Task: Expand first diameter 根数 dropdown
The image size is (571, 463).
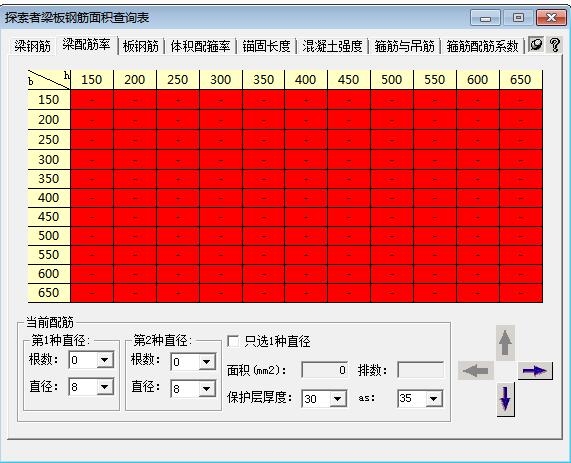Action: [105, 360]
